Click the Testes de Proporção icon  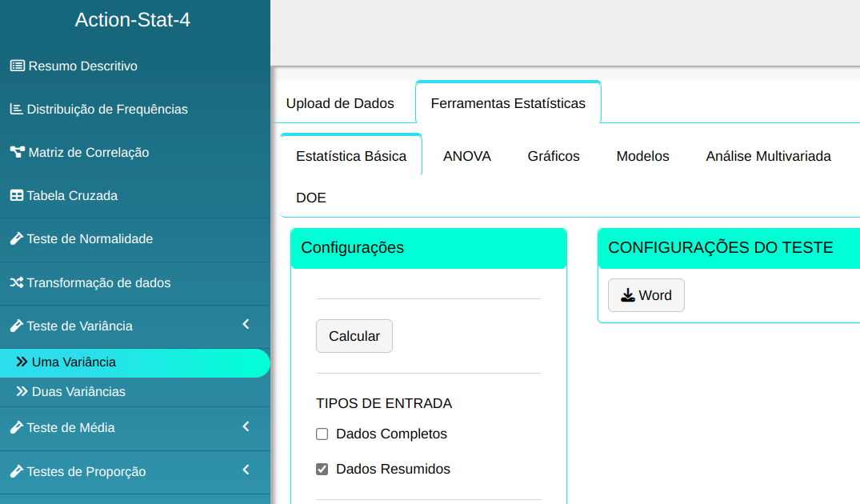click(16, 471)
